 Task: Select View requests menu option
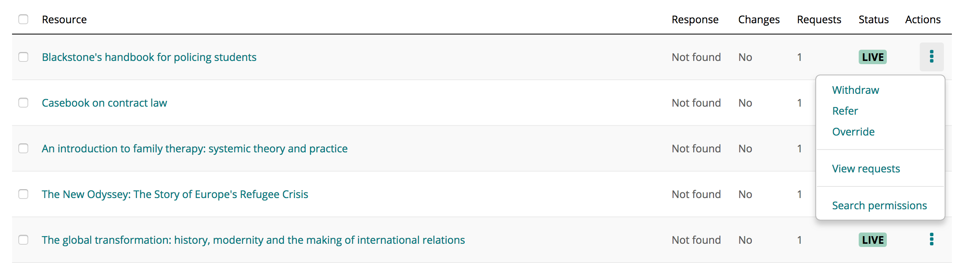pyautogui.click(x=866, y=168)
